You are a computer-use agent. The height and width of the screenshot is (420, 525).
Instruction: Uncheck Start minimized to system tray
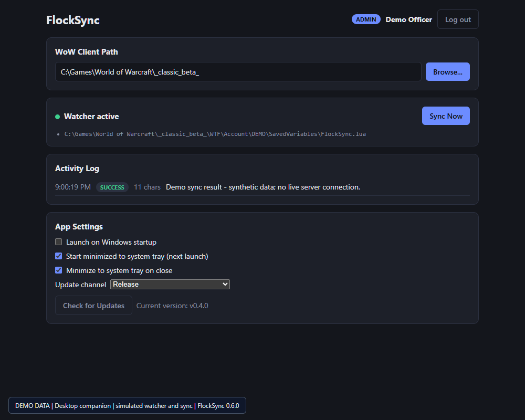(x=59, y=256)
